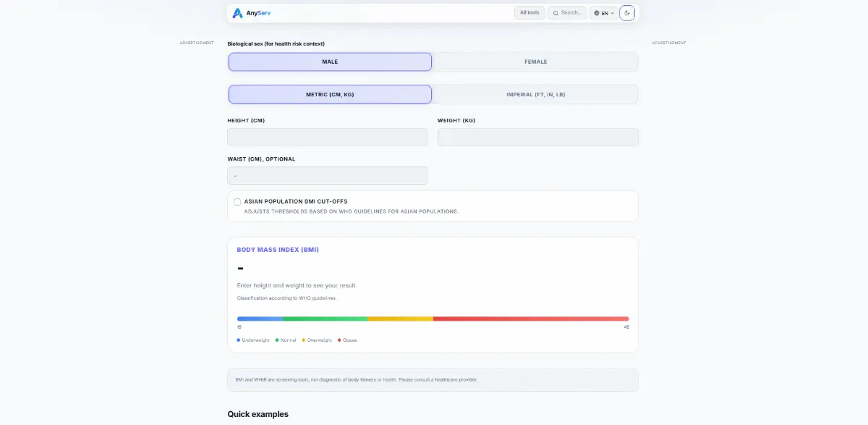The height and width of the screenshot is (425, 868).
Task: Click the screening tools disclaimer text
Action: point(356,379)
